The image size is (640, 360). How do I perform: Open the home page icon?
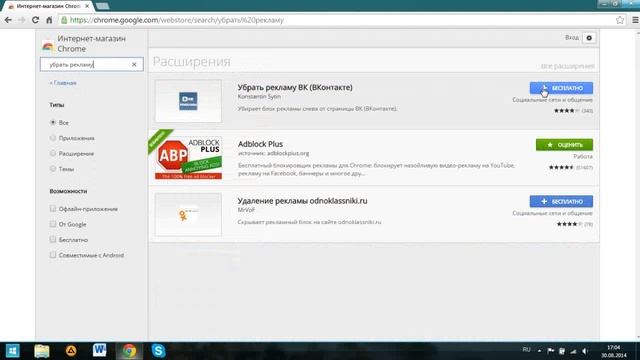point(49,20)
